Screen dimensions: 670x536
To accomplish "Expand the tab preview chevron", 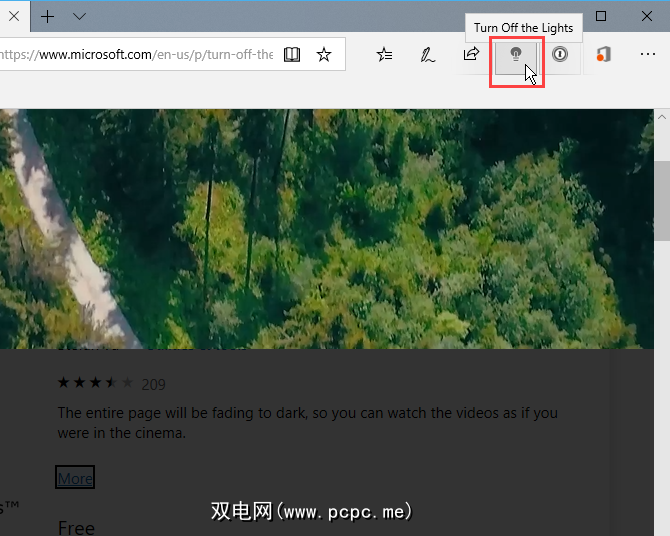I will tap(79, 17).
